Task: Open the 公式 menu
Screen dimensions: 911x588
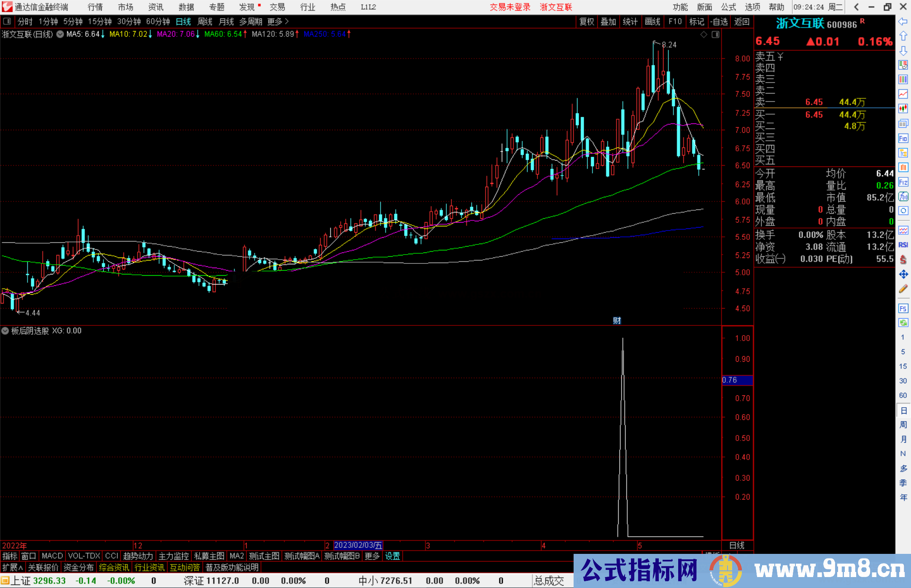Action: (x=728, y=7)
